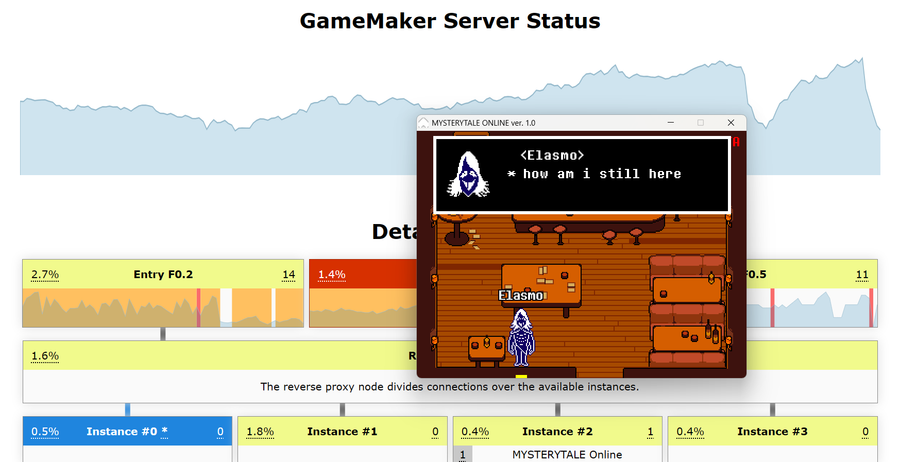Select the "Instance #0 *" header
The height and width of the screenshot is (462, 900).
point(127,432)
